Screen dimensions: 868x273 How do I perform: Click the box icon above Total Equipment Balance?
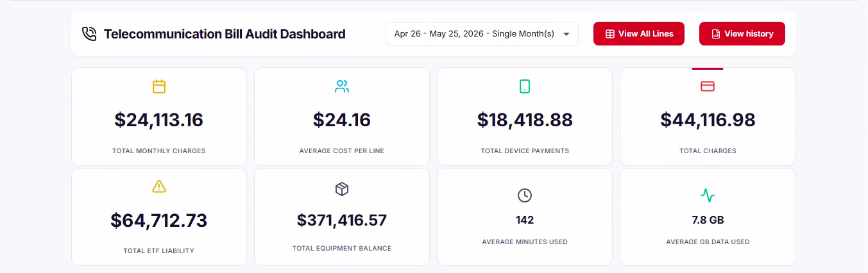[x=342, y=189]
